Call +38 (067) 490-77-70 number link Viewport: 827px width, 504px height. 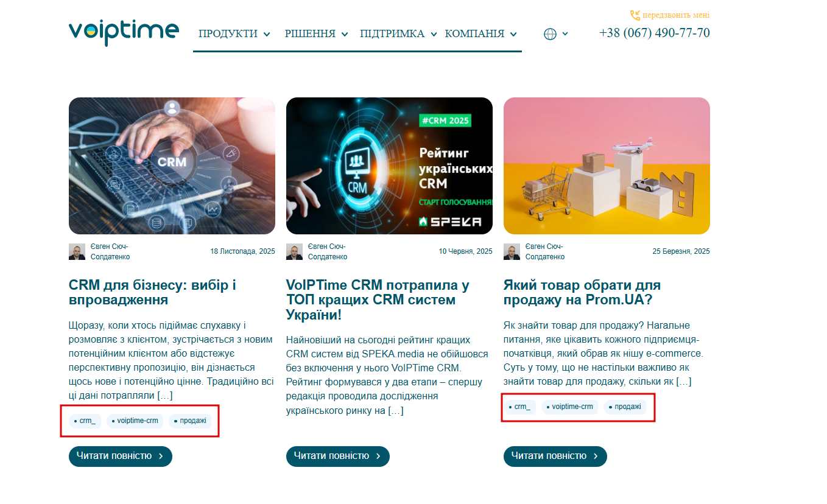coord(655,33)
